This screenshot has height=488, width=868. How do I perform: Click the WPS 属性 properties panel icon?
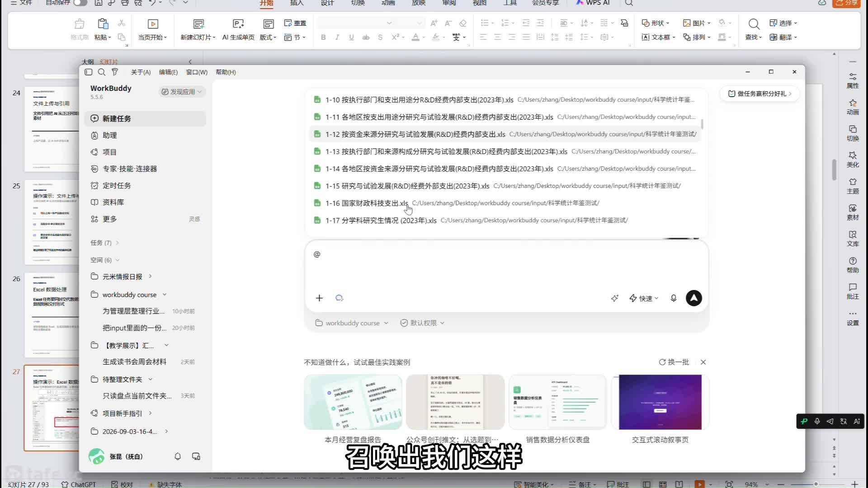(x=853, y=80)
